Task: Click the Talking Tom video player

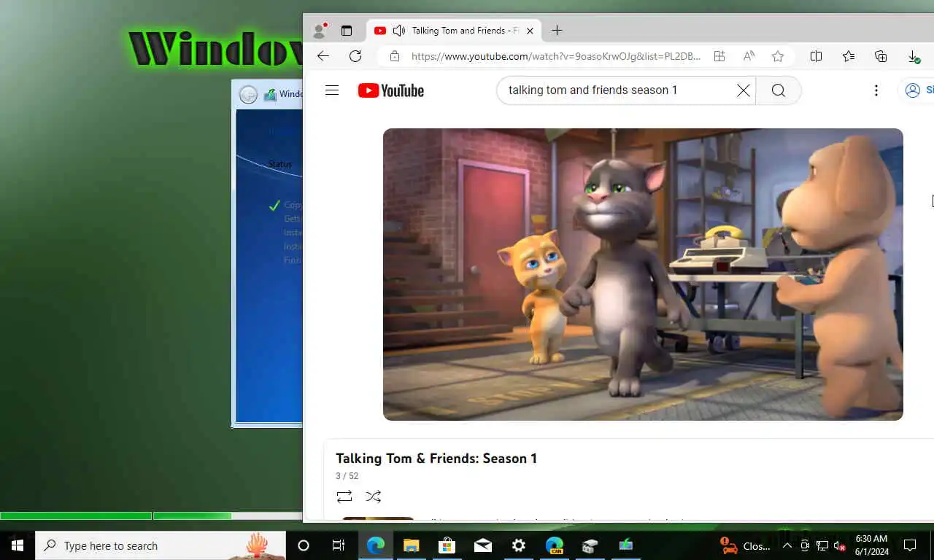Action: click(643, 274)
